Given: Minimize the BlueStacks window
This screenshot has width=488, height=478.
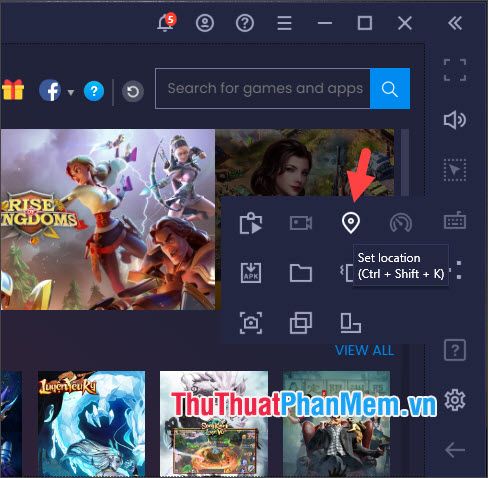Looking at the screenshot, I should (325, 23).
